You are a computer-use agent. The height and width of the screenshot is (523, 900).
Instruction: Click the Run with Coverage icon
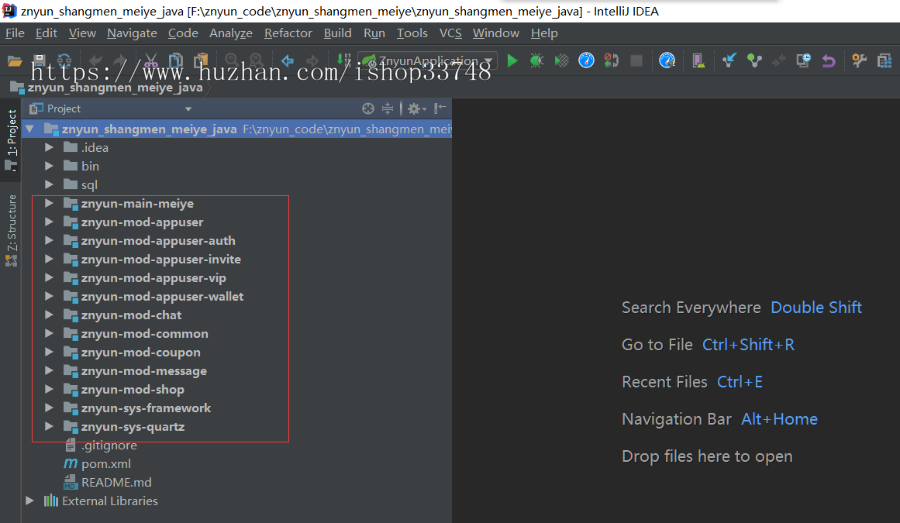pyautogui.click(x=561, y=60)
